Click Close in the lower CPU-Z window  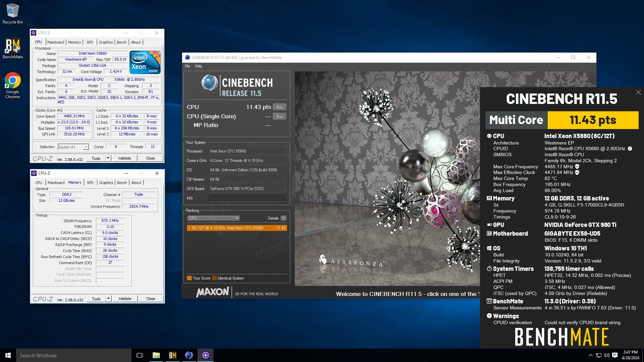(151, 299)
